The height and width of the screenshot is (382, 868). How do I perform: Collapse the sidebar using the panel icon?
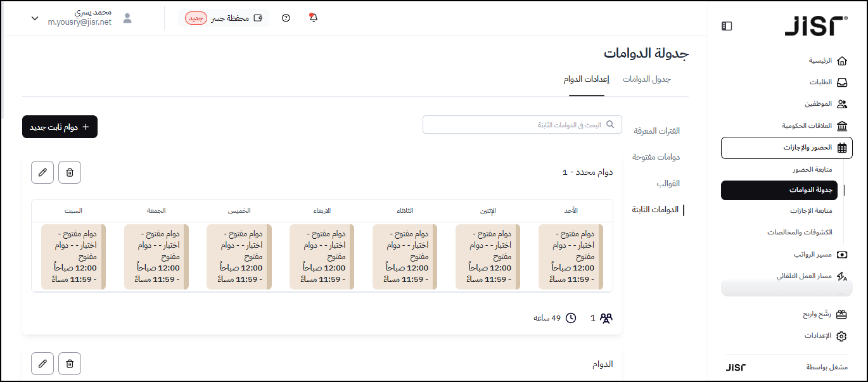(x=727, y=26)
